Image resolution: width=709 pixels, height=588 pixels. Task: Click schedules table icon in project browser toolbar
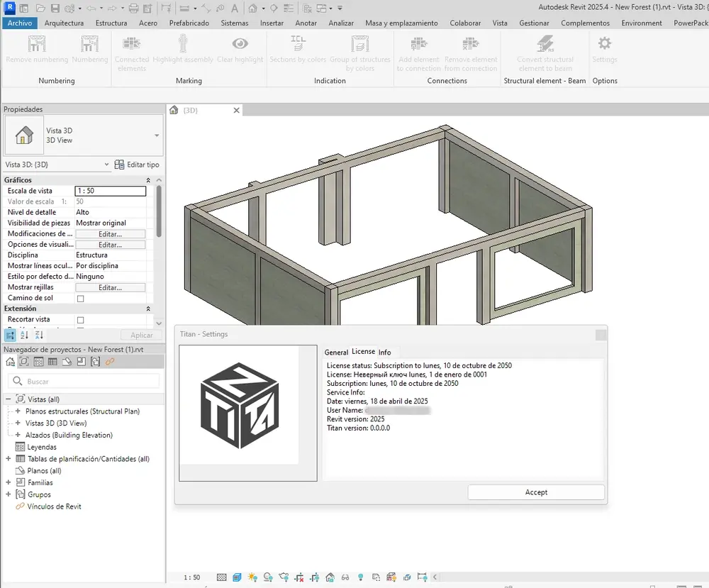click(x=52, y=362)
